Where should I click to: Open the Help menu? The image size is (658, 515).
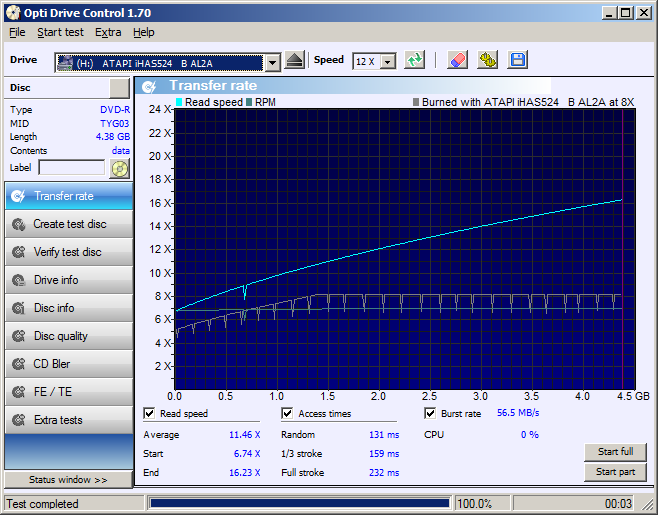[144, 32]
